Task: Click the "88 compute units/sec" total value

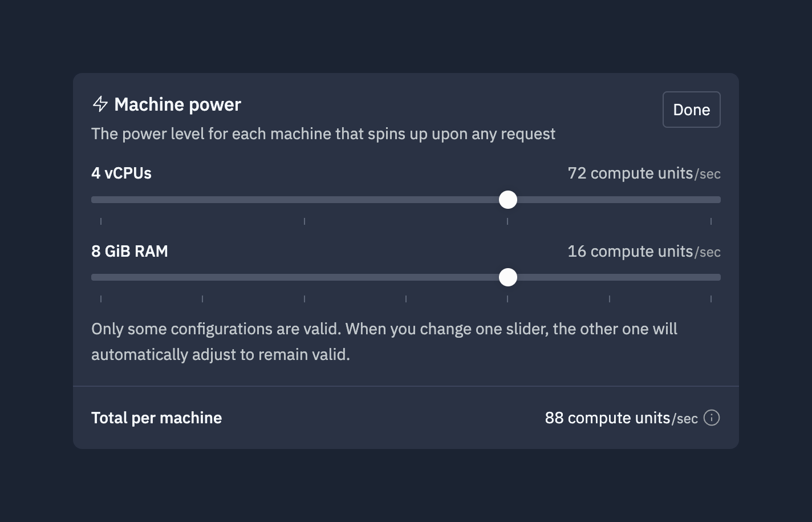Action: [621, 418]
